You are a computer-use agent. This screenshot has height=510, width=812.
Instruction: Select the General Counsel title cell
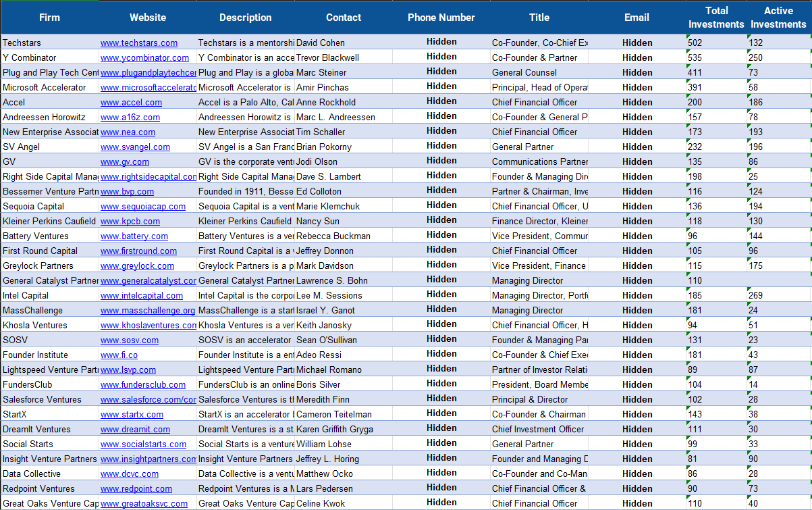tap(524, 72)
